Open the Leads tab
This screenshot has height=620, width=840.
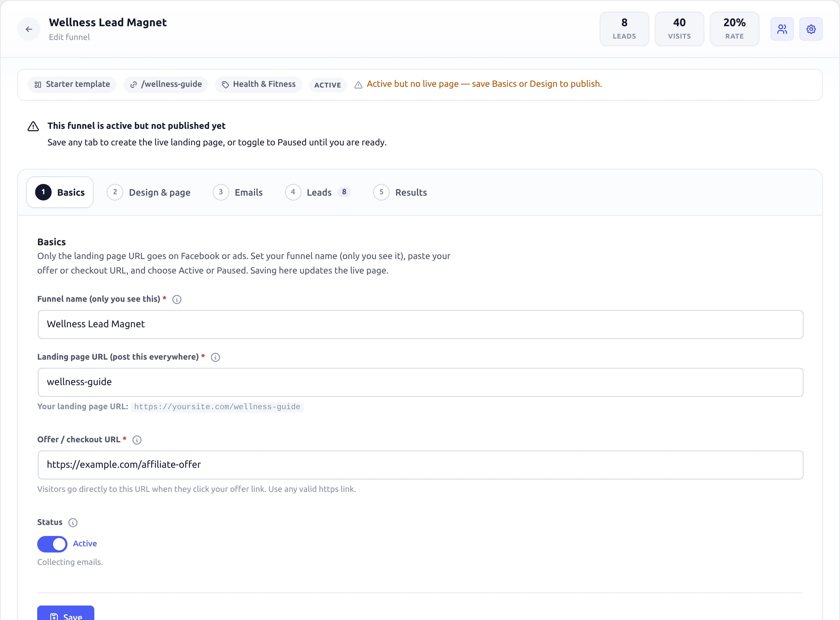(x=318, y=192)
